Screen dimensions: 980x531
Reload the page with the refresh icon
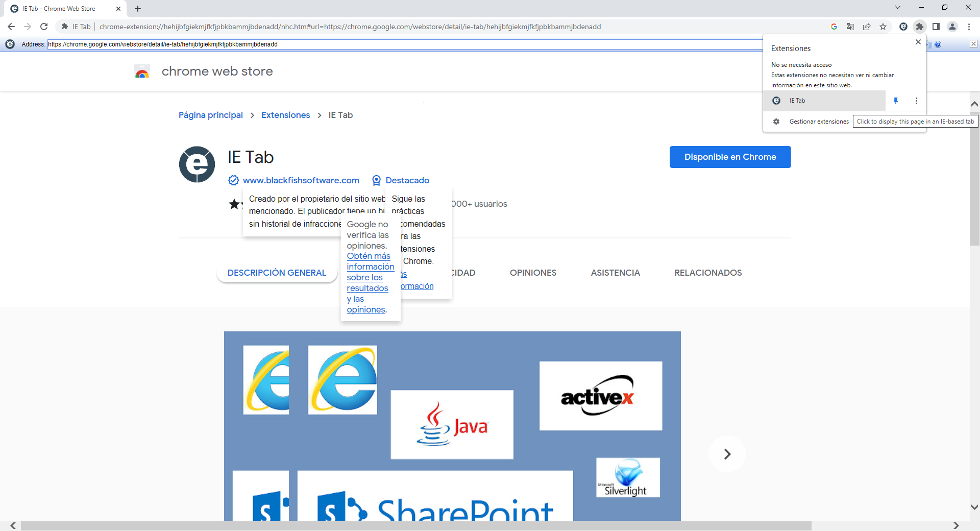pyautogui.click(x=44, y=27)
